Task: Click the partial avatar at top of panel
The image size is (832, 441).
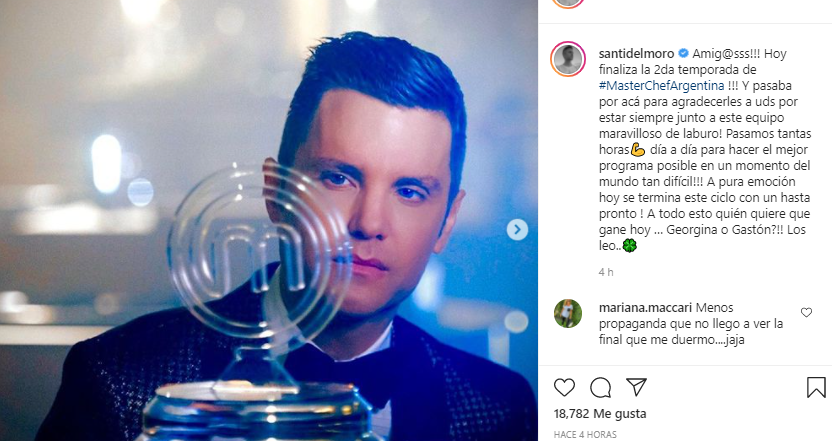Action: click(x=568, y=3)
